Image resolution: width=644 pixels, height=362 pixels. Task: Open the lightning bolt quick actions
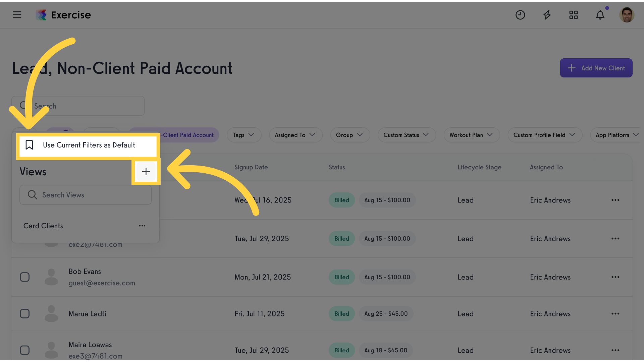[547, 15]
